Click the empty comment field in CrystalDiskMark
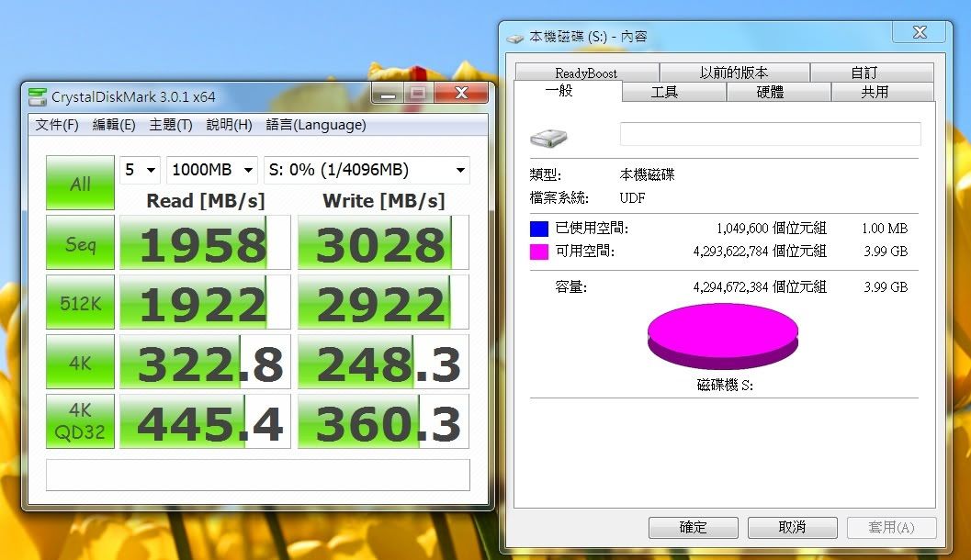 coord(257,475)
